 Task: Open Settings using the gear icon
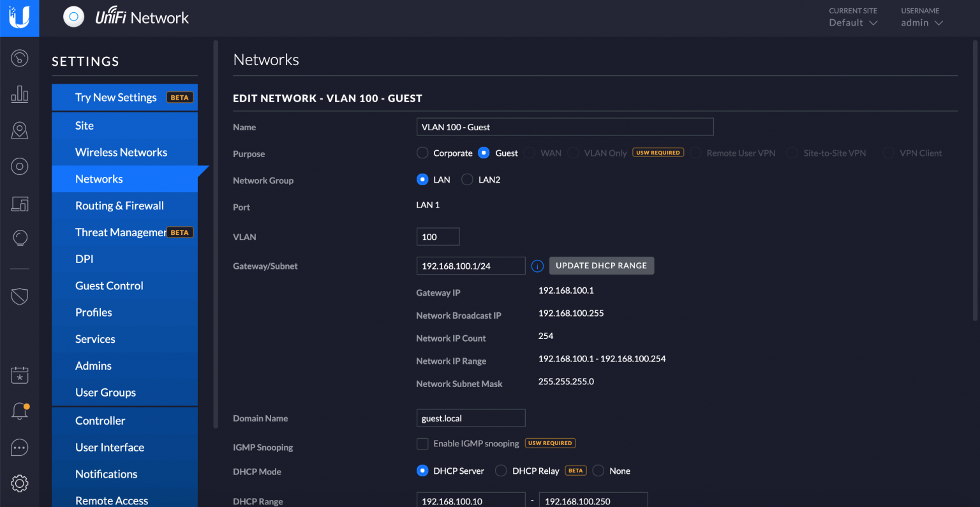click(19, 483)
